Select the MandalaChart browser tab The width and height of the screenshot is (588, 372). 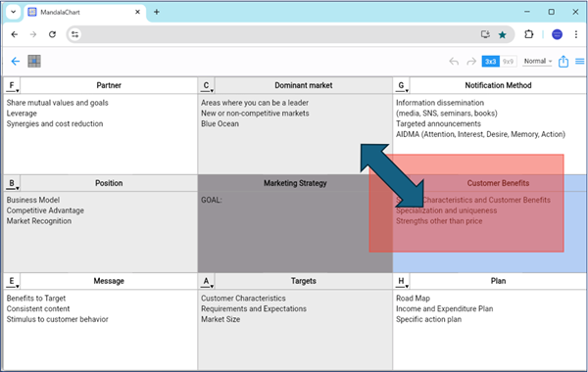pos(85,12)
